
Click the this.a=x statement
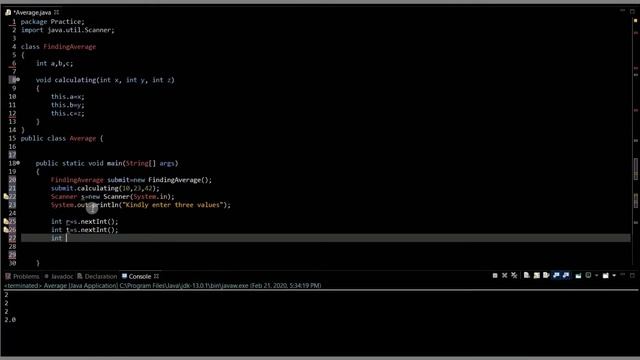click(68, 97)
